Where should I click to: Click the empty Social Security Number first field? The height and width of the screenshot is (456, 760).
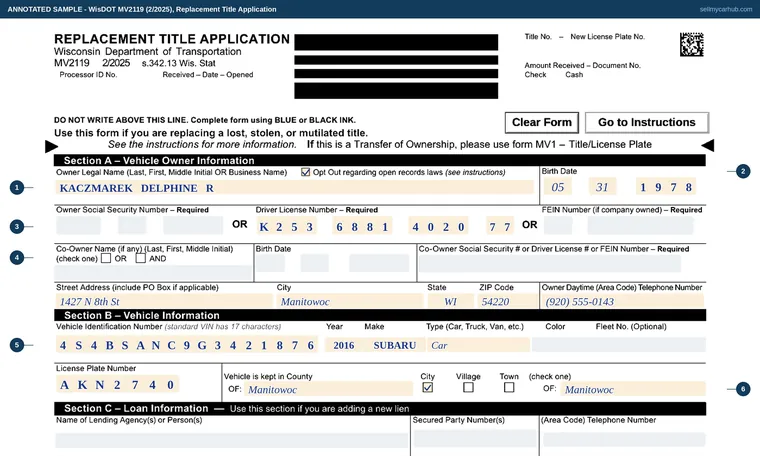[79, 226]
